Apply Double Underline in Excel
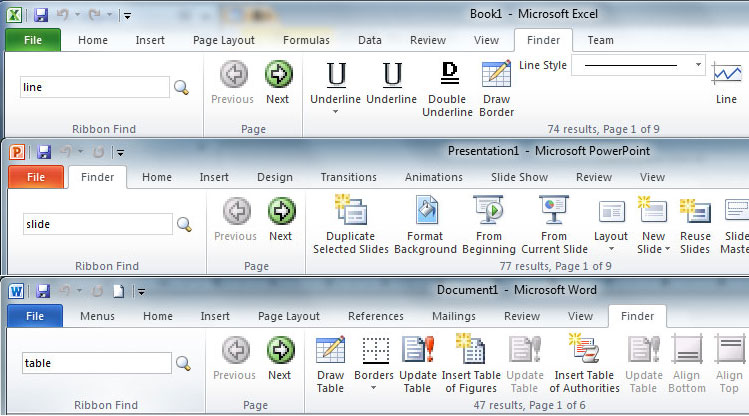Image resolution: width=749 pixels, height=416 pixels. tap(448, 89)
